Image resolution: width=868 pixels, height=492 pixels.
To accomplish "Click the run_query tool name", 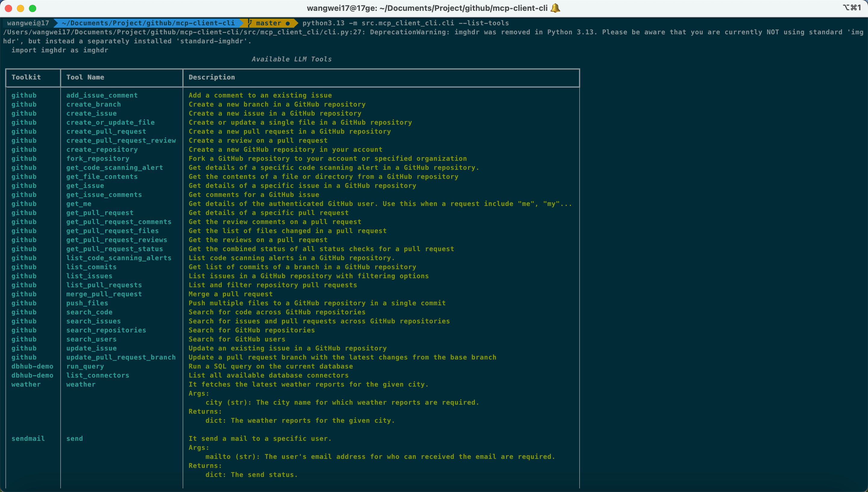I will [x=85, y=366].
